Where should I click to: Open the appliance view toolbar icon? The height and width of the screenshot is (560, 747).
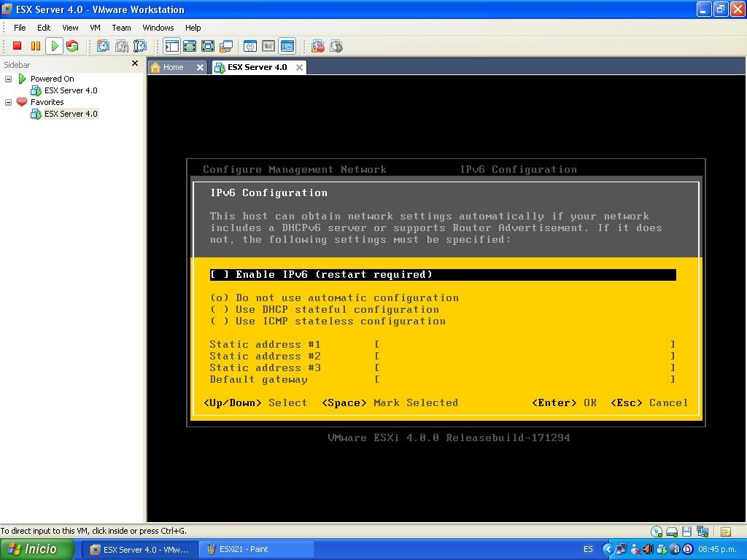click(268, 46)
